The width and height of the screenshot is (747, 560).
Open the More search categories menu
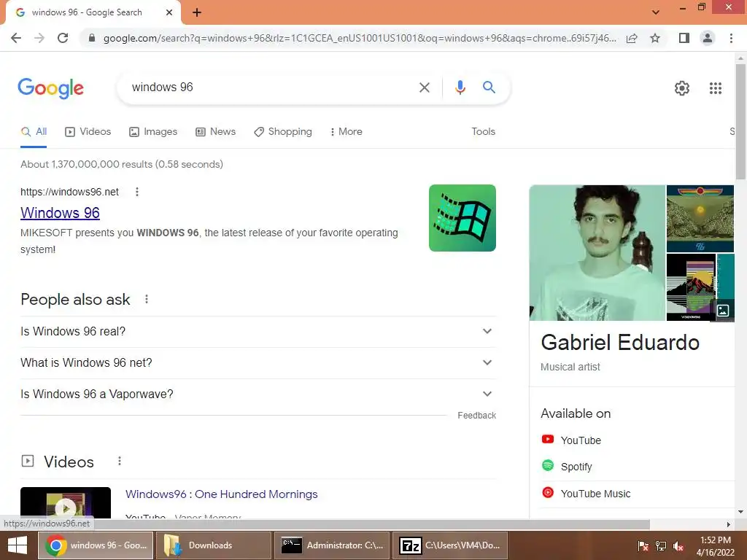347,132
